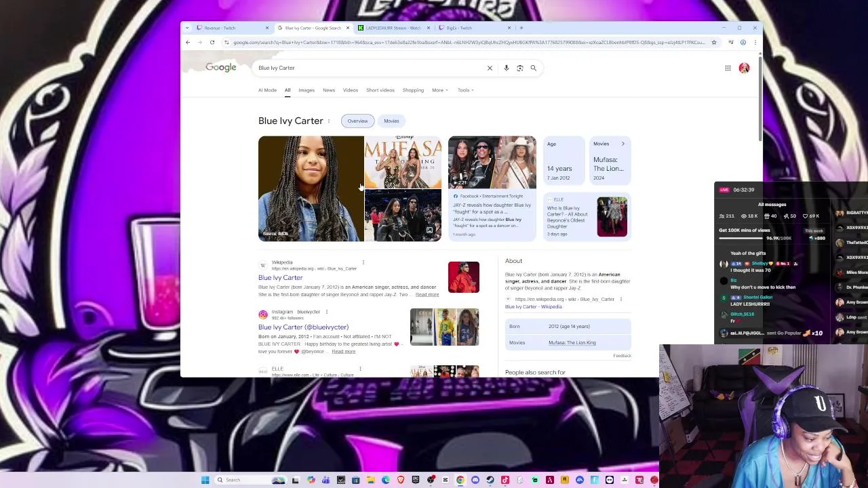Click the Age 14 years card
This screenshot has width=868, height=488.
tap(564, 161)
